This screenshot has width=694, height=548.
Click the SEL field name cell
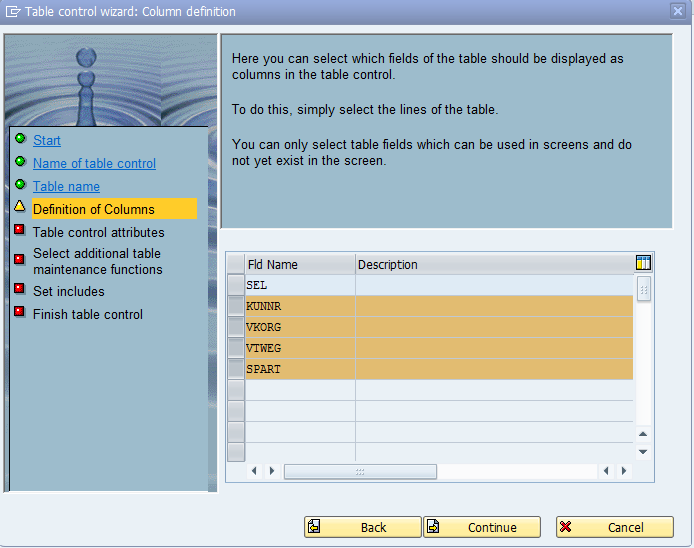(300, 286)
